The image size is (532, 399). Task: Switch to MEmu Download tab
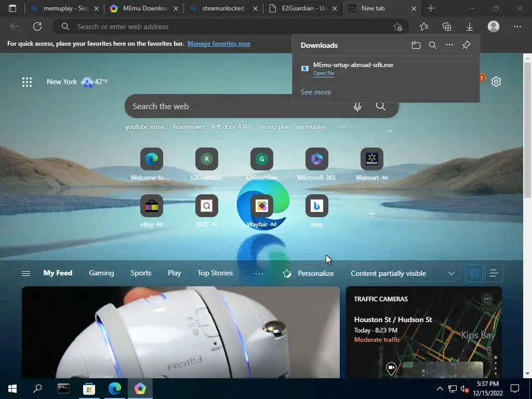click(x=144, y=8)
